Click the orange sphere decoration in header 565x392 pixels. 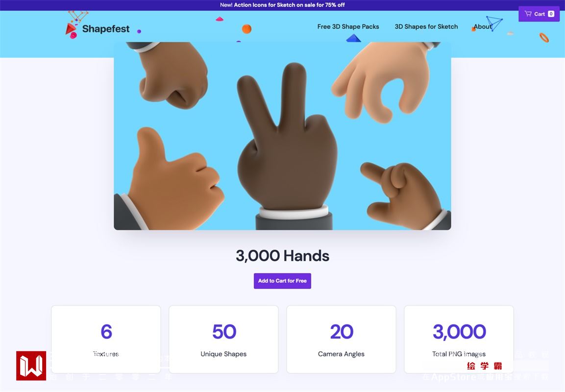click(x=246, y=29)
